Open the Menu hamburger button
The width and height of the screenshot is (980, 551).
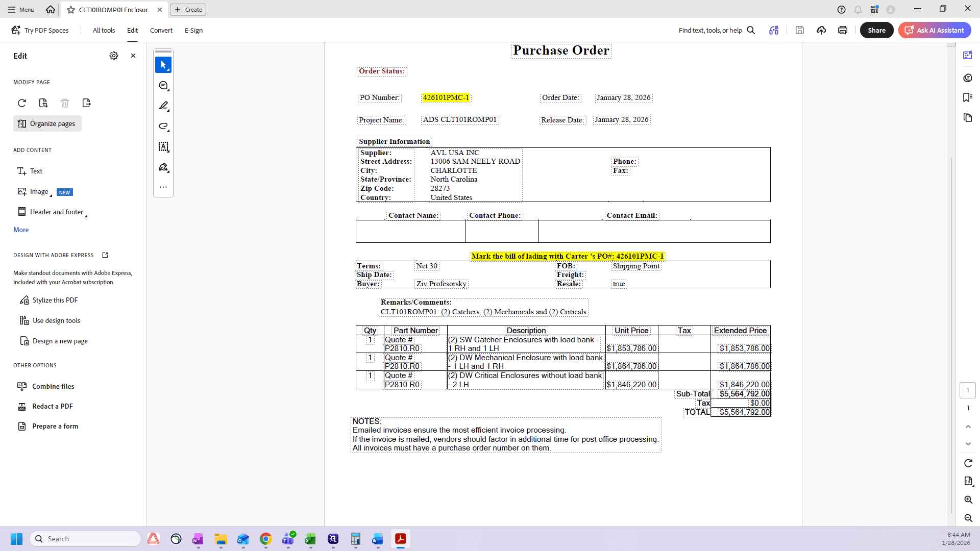click(20, 10)
